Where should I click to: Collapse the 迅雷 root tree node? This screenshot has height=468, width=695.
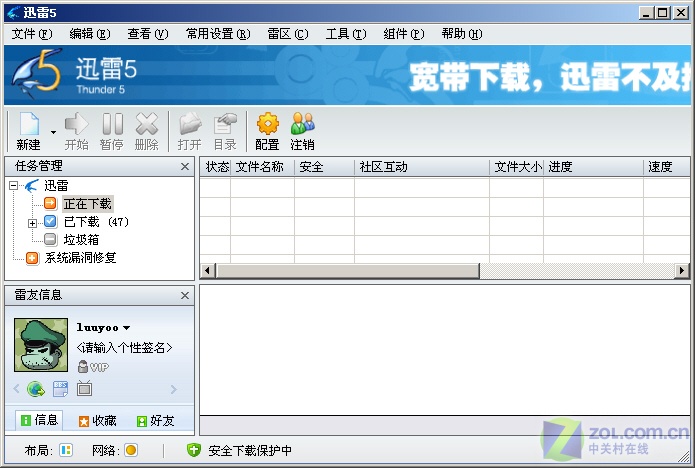(14, 186)
